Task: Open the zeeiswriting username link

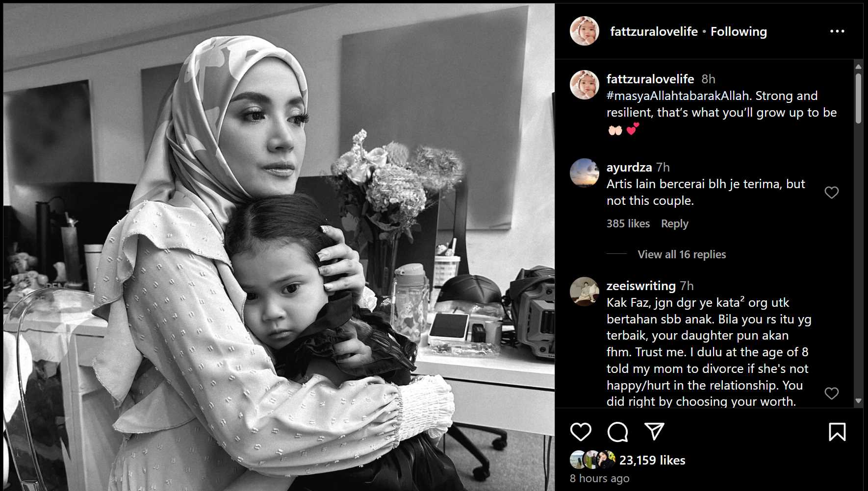Action: pyautogui.click(x=641, y=286)
